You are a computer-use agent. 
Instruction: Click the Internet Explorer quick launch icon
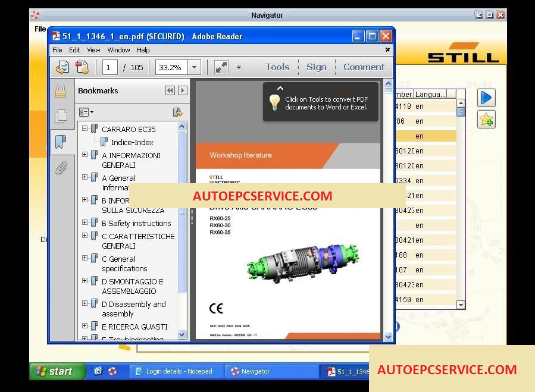click(98, 371)
